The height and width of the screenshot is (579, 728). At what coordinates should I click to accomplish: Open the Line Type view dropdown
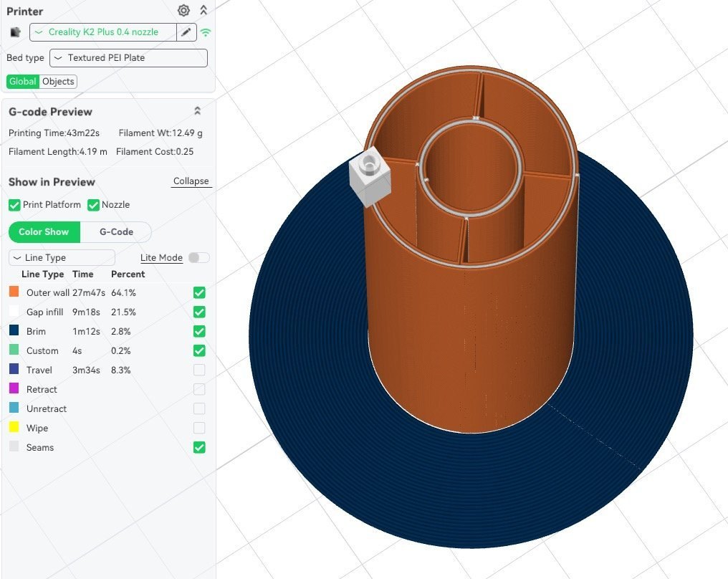click(62, 257)
